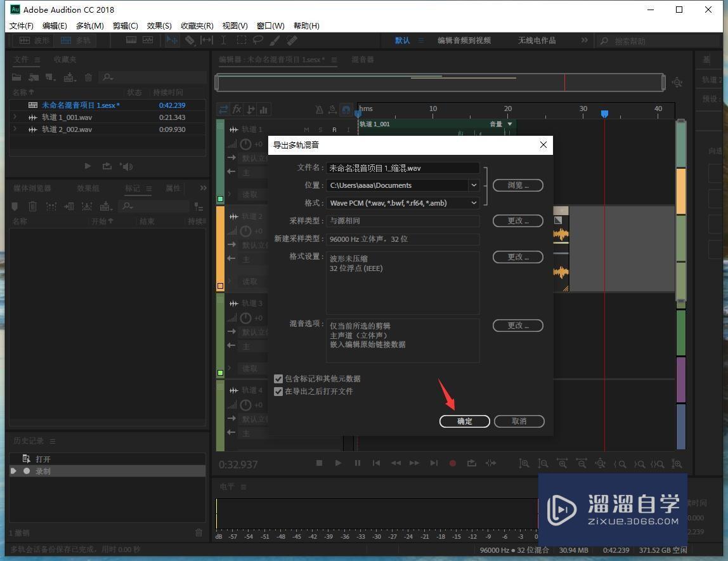This screenshot has height=561, width=728.
Task: Click the Rewind transport button
Action: 396,463
